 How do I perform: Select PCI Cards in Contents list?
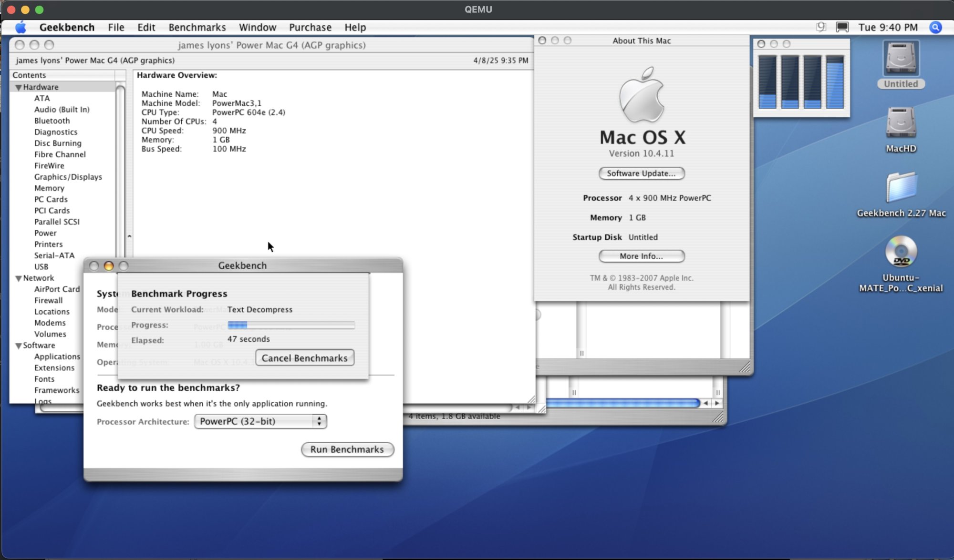click(52, 211)
